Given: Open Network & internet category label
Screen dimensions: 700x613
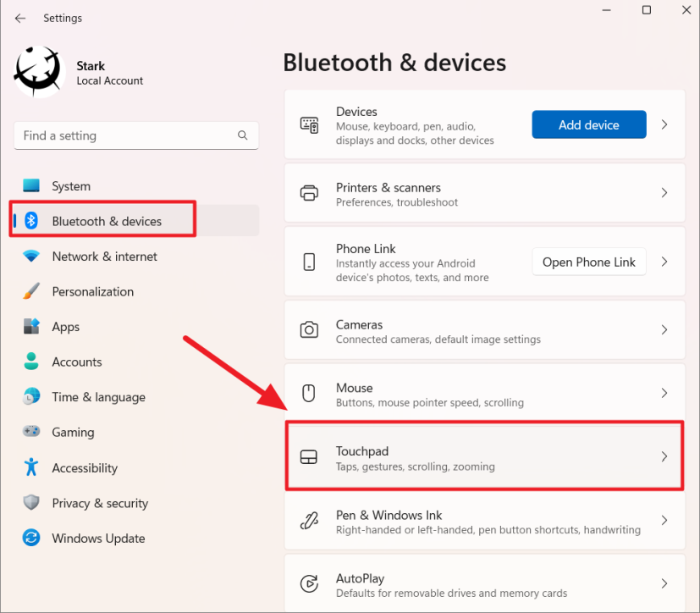Looking at the screenshot, I should tap(104, 257).
